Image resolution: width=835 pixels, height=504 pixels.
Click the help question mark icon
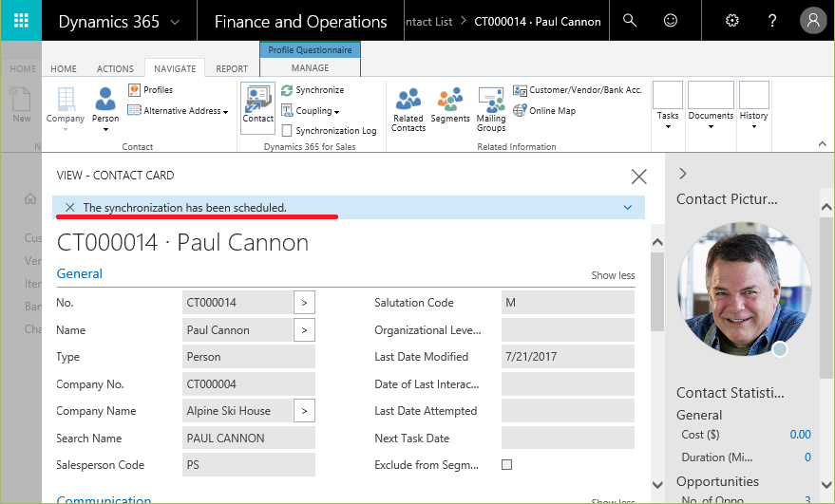pyautogui.click(x=772, y=20)
